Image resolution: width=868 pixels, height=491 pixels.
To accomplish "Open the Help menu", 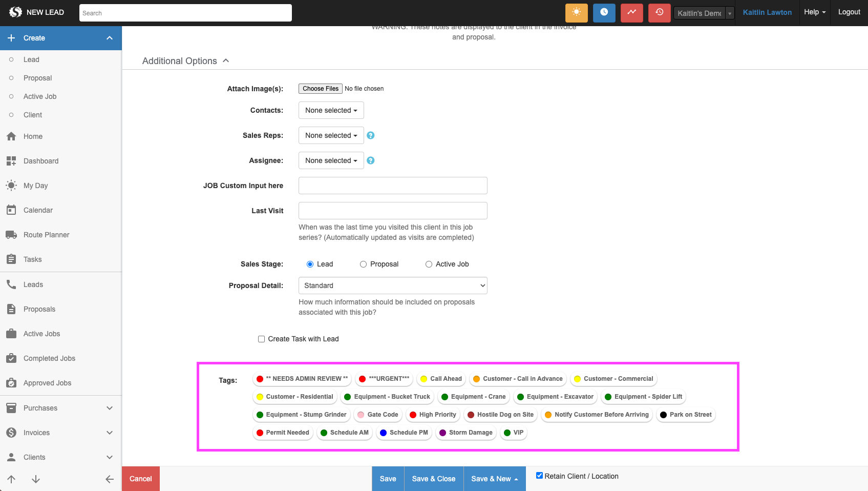I will [x=814, y=12].
